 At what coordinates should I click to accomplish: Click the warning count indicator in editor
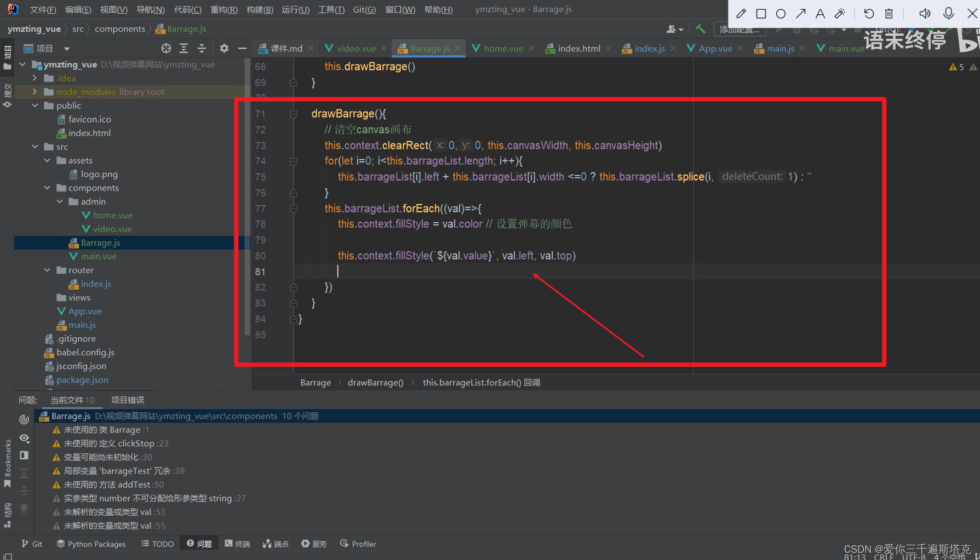point(956,67)
